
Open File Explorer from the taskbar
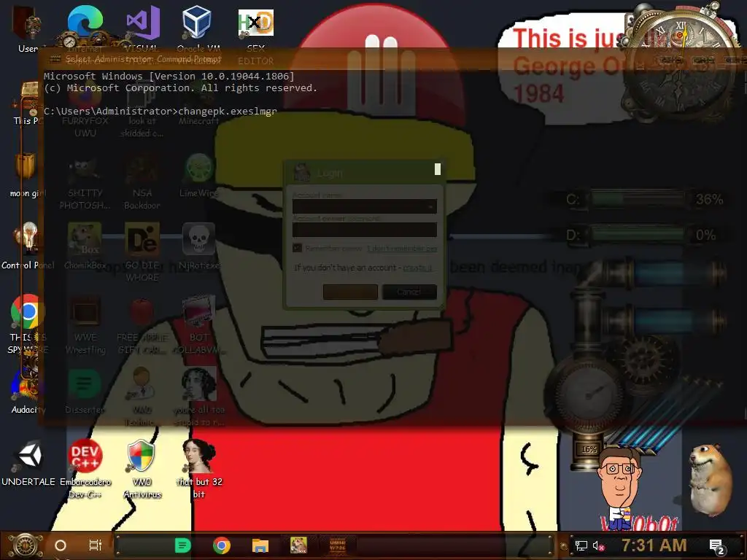point(260,545)
